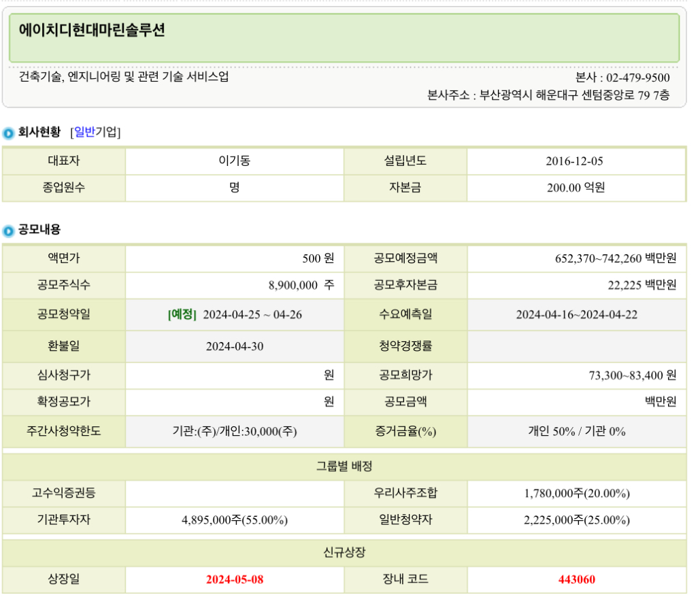Click the blue bullet icon beside 회사현황
Screen dimensions: 700x597
point(8,133)
